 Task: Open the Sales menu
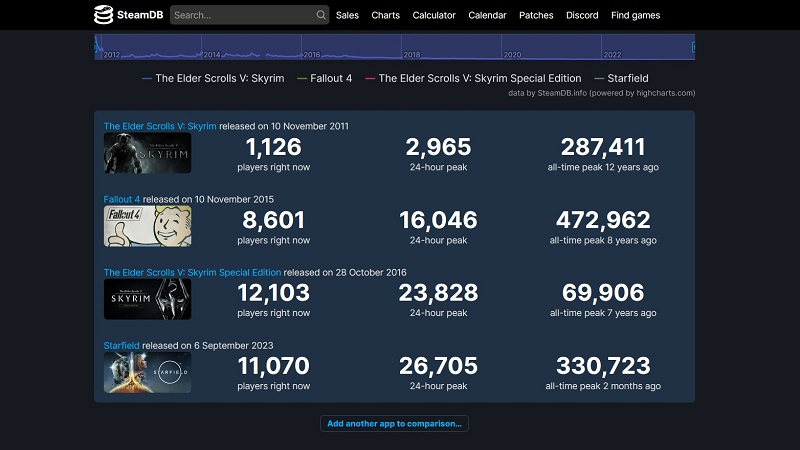point(347,15)
